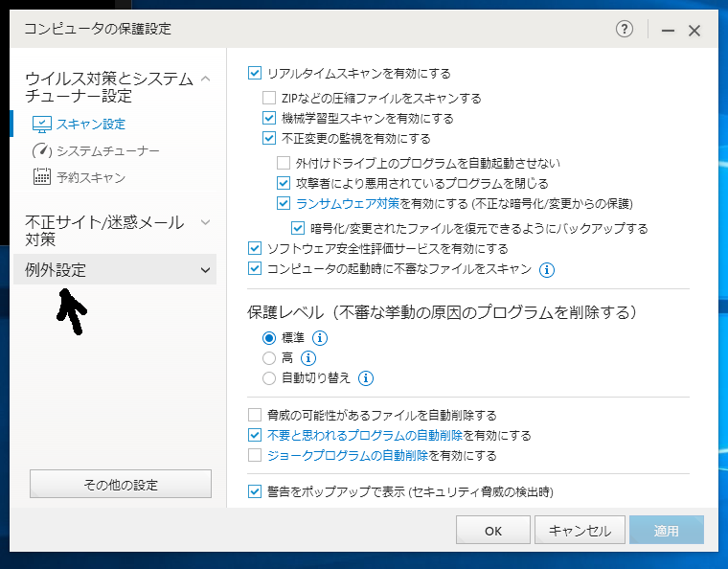Click the 予約スキャン calendar icon
Viewport: 728px width, 569px height.
(x=42, y=176)
